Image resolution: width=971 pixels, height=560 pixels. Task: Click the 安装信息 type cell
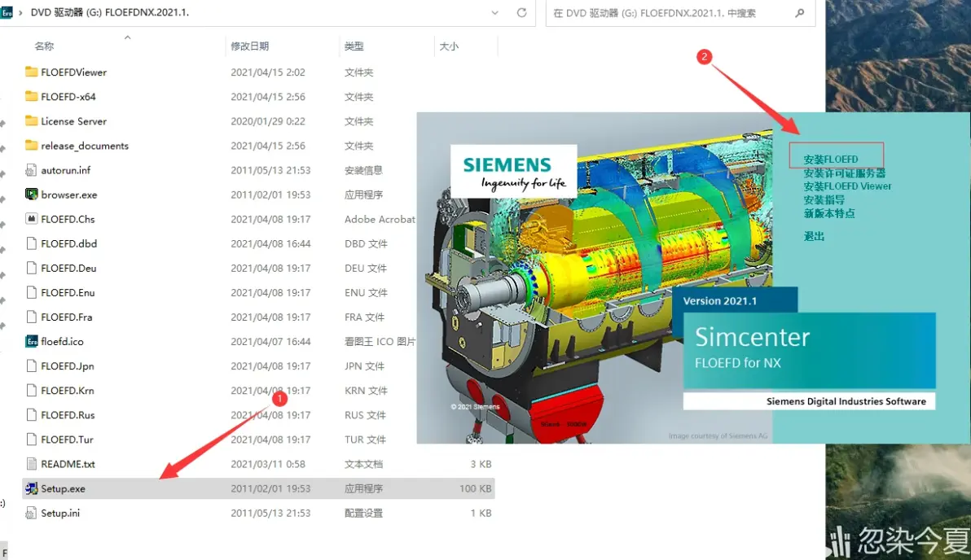pos(363,170)
